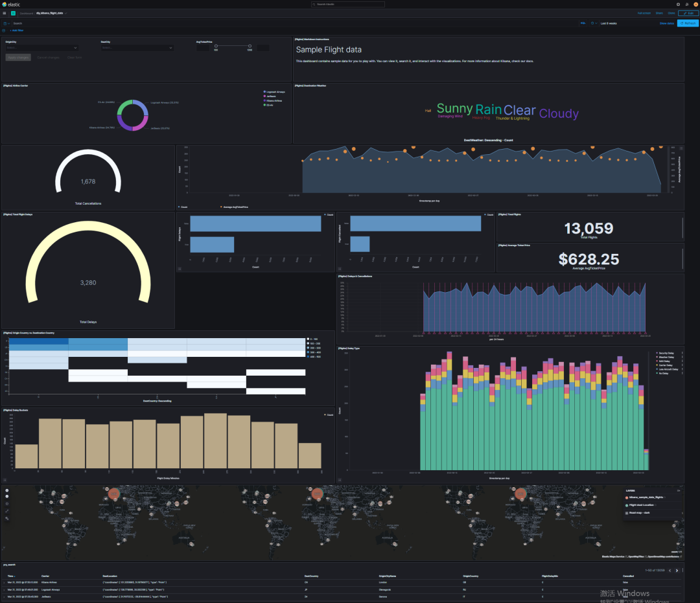Click the KQL query search field
Viewport: 700px width, 603px height.
click(295, 23)
